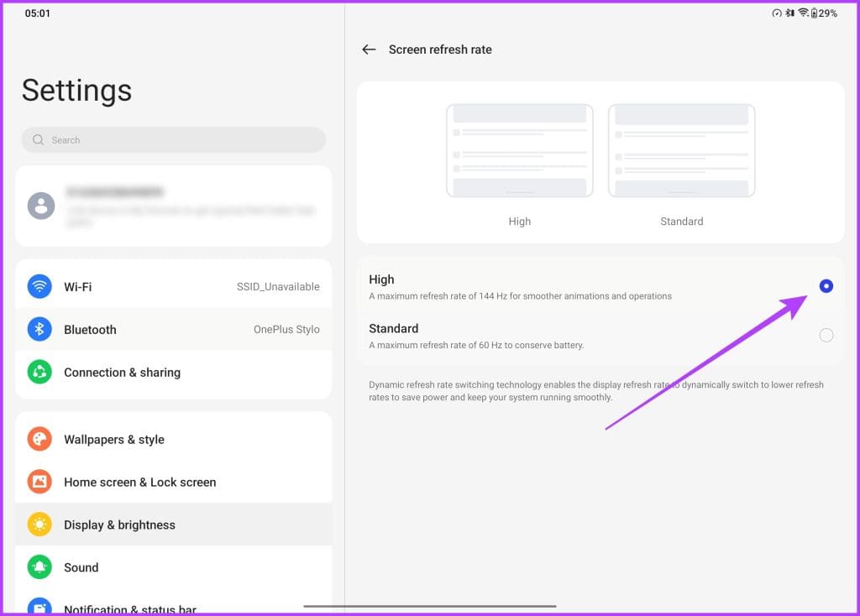Open the blurred account profile card

click(x=173, y=206)
